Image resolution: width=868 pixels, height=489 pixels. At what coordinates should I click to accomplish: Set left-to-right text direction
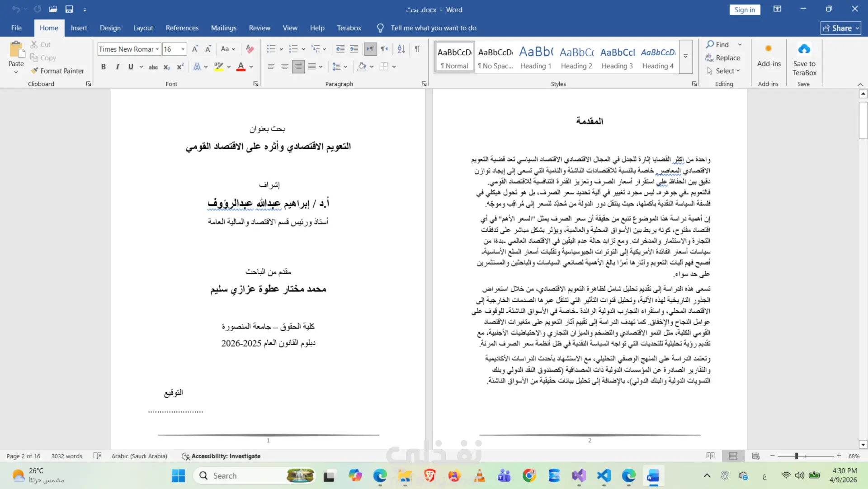pyautogui.click(x=370, y=49)
